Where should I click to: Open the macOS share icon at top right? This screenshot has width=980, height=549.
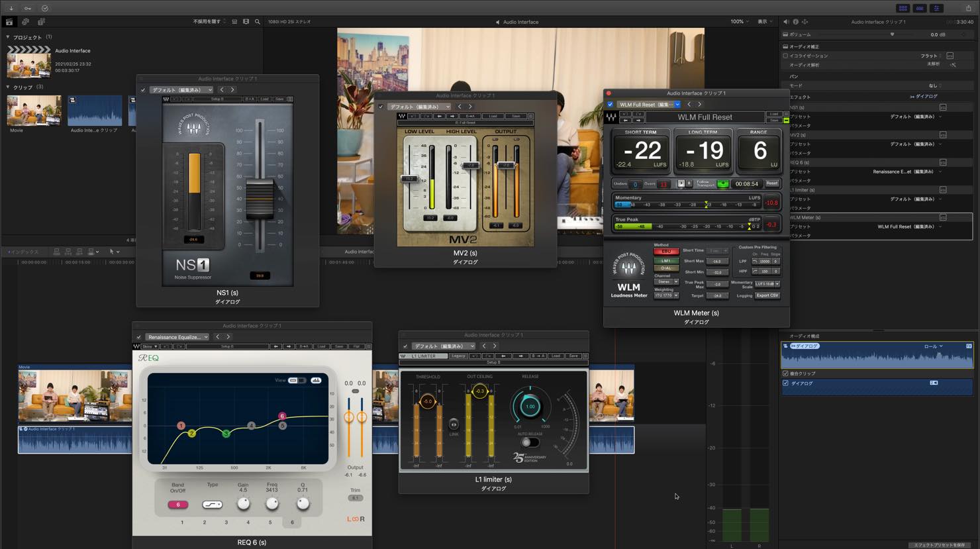pos(968,8)
